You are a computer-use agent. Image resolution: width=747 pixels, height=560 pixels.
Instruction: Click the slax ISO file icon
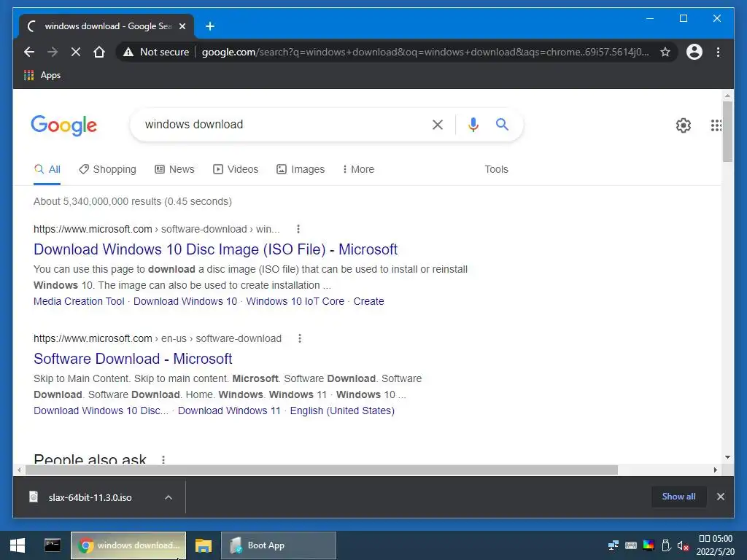click(34, 497)
